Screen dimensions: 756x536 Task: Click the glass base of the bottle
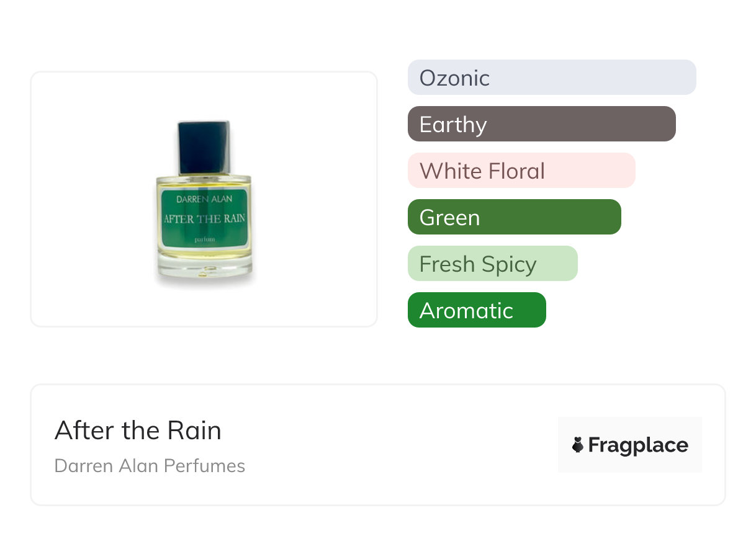[204, 270]
